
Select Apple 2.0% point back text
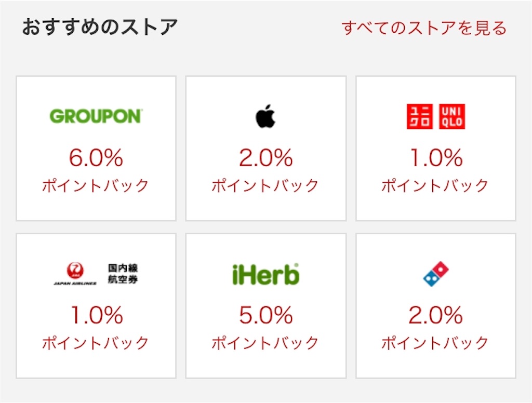click(265, 158)
